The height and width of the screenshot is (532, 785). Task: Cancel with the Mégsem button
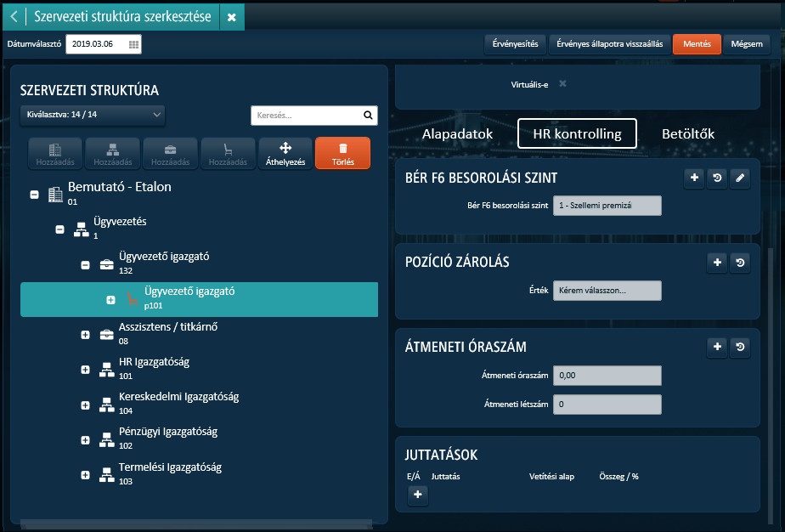(x=747, y=44)
